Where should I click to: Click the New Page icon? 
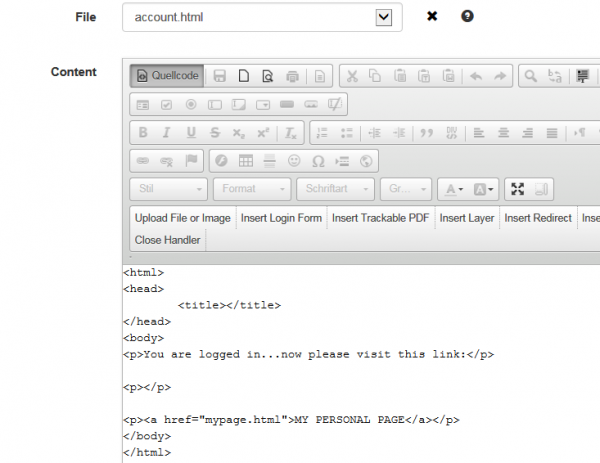point(244,76)
